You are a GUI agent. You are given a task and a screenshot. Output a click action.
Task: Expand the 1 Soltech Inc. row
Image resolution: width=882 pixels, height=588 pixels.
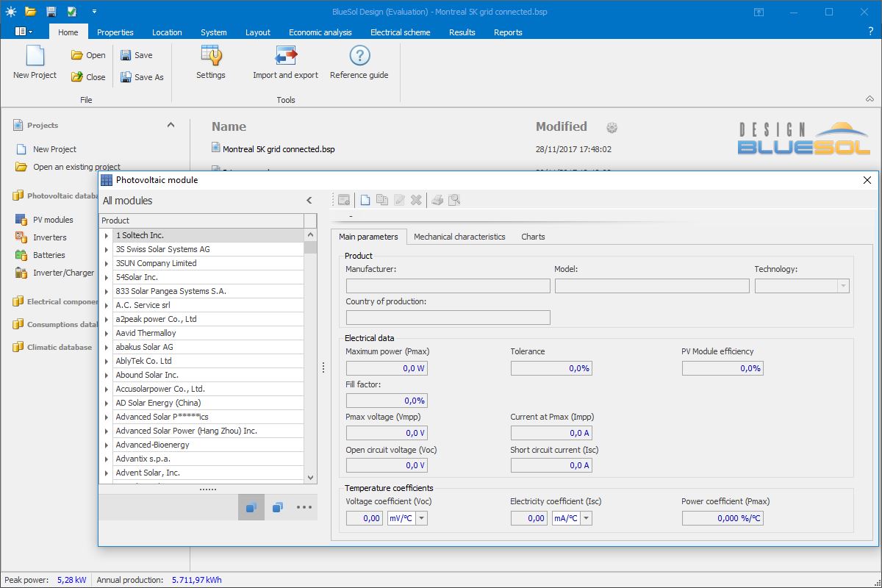pos(107,235)
